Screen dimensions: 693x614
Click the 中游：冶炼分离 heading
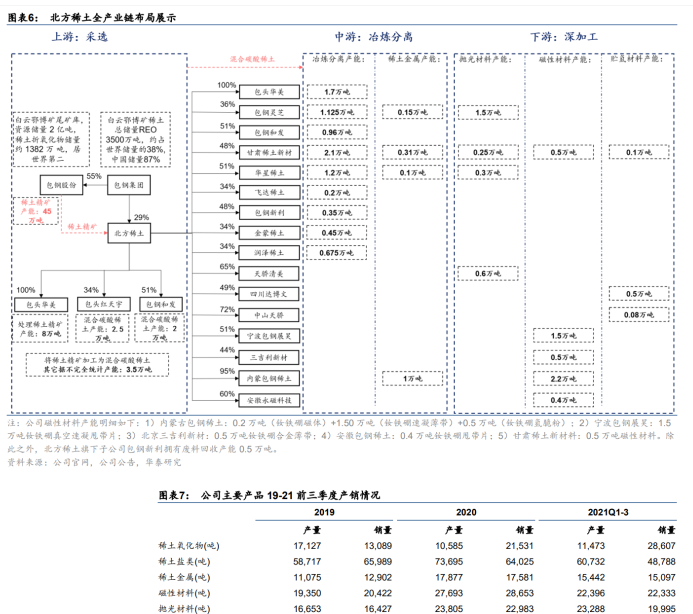coord(373,37)
